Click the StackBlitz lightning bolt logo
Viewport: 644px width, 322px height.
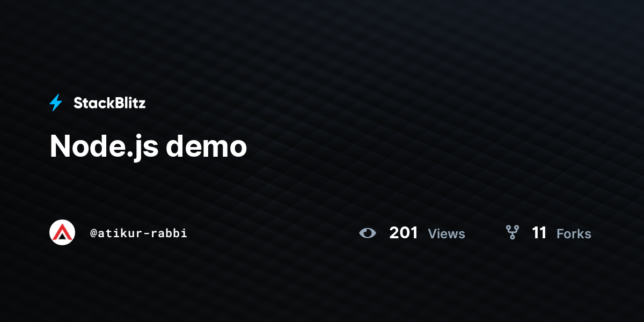coord(56,103)
